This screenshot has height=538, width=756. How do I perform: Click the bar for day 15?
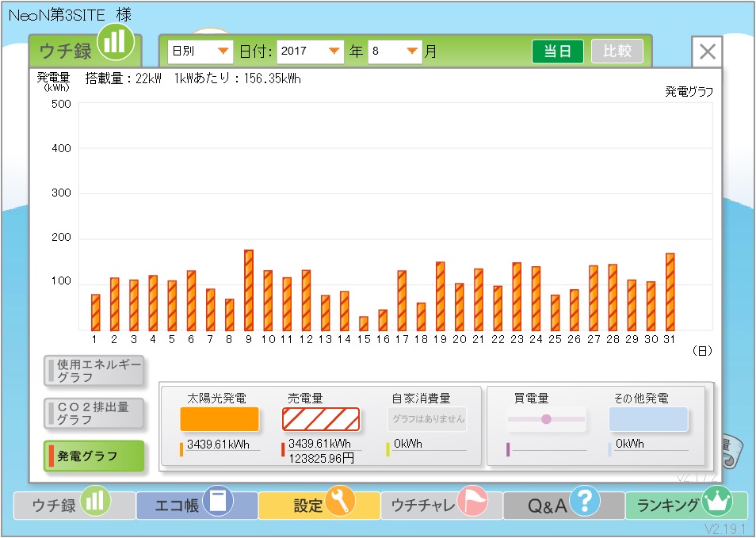[x=364, y=323]
